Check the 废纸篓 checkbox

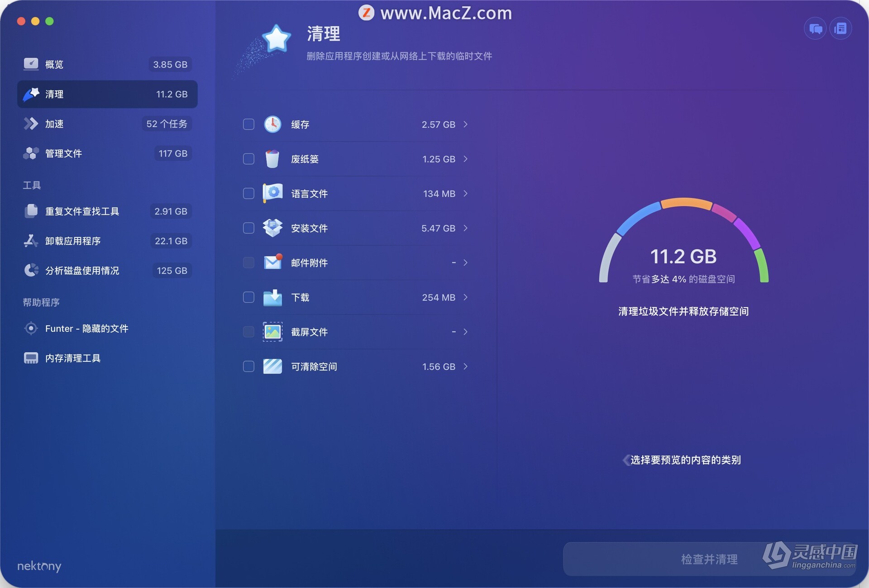(x=248, y=159)
